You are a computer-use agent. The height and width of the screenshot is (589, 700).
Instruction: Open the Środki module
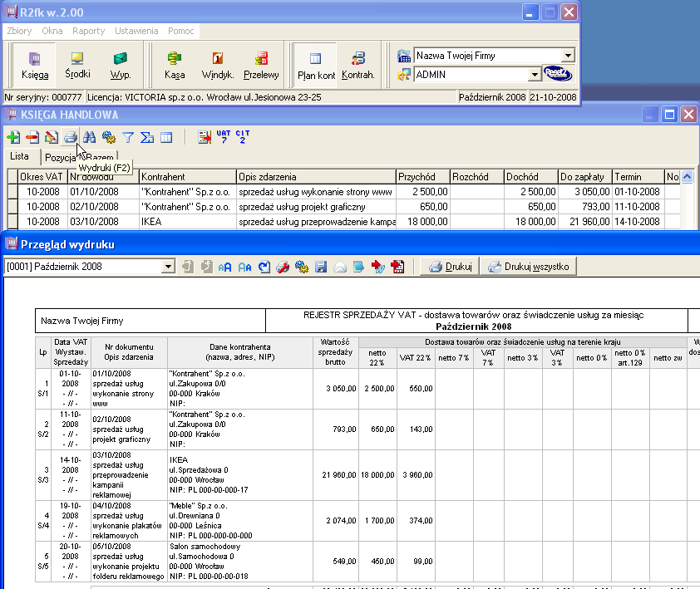pos(77,65)
